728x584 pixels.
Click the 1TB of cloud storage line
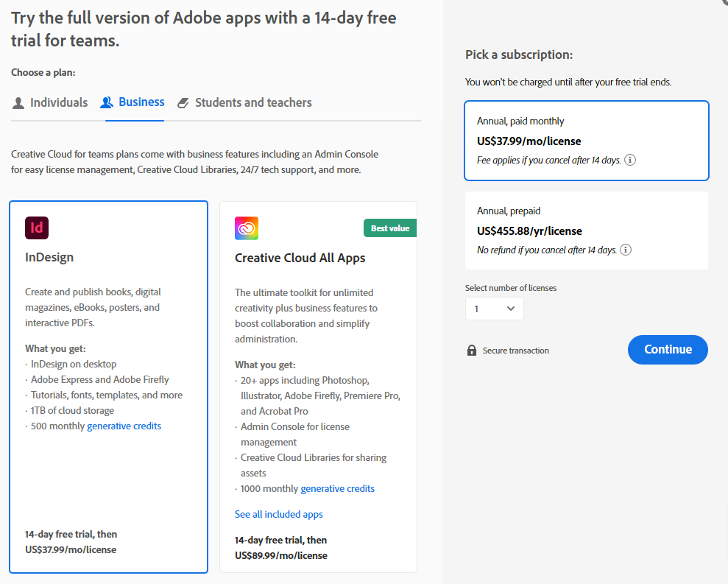[x=72, y=411]
